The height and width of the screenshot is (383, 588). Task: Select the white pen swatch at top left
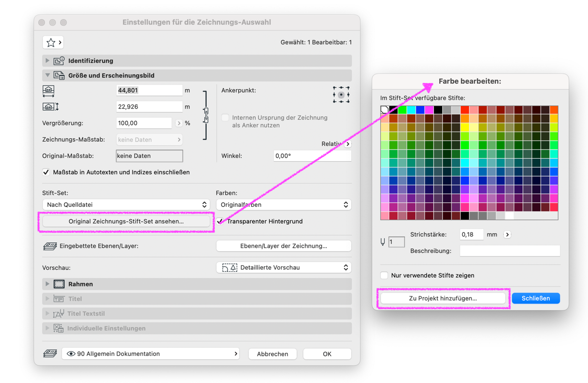(385, 110)
